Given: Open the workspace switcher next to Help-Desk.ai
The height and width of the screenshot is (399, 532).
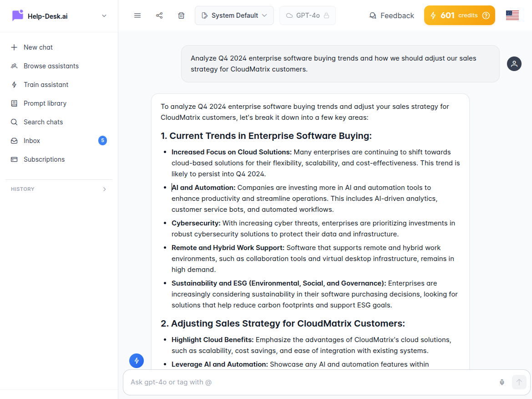Looking at the screenshot, I should 104,15.
